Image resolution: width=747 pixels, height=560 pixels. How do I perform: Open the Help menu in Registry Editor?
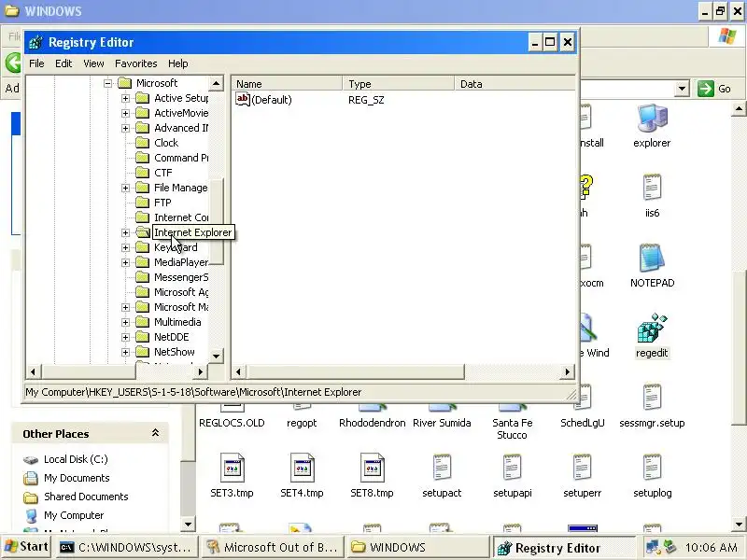coord(177,63)
